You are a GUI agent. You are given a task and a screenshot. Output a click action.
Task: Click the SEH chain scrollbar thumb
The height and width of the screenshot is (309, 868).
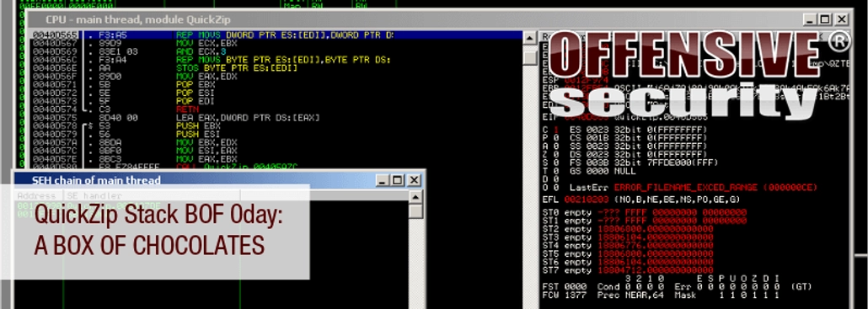(415, 211)
